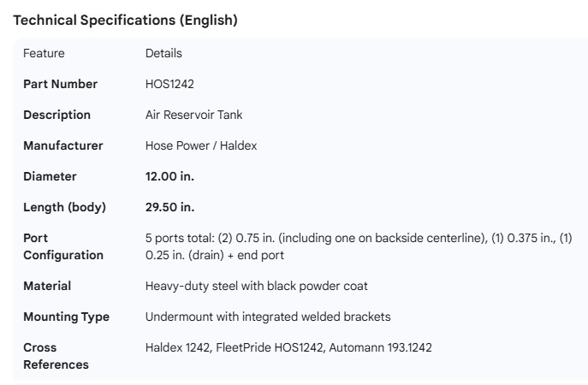Select the Port Configuration row label
This screenshot has width=588, height=385.
tap(62, 246)
